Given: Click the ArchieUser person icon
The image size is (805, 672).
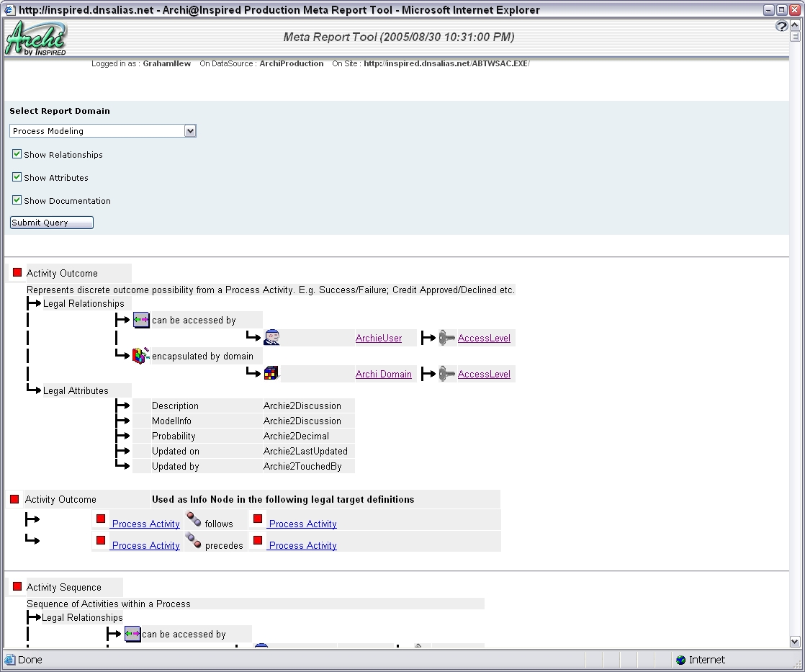Looking at the screenshot, I should [271, 337].
